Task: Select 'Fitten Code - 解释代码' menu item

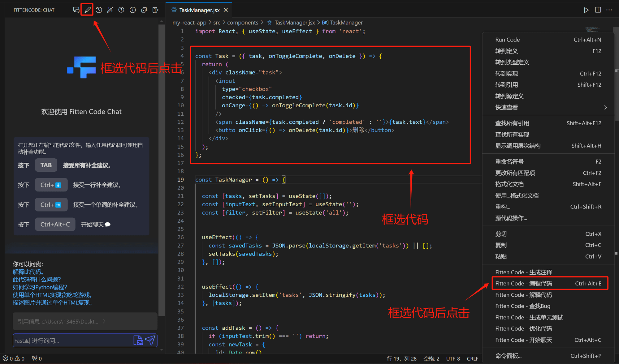Action: point(548,295)
